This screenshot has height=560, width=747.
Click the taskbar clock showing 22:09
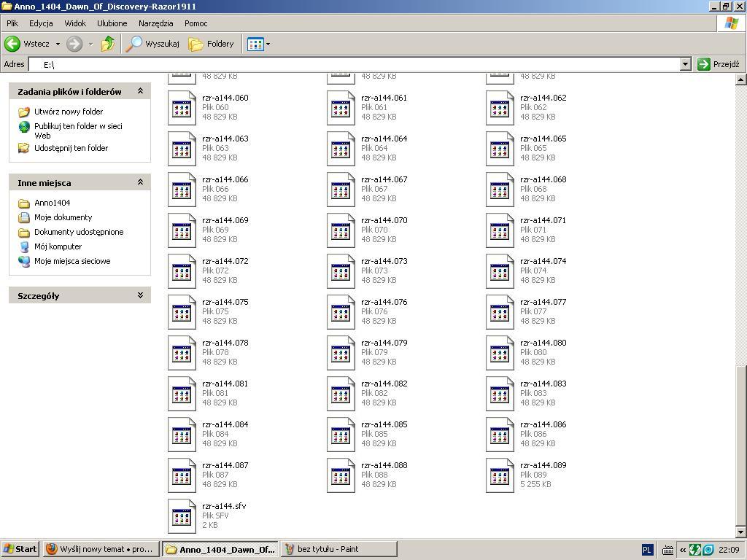[729, 550]
